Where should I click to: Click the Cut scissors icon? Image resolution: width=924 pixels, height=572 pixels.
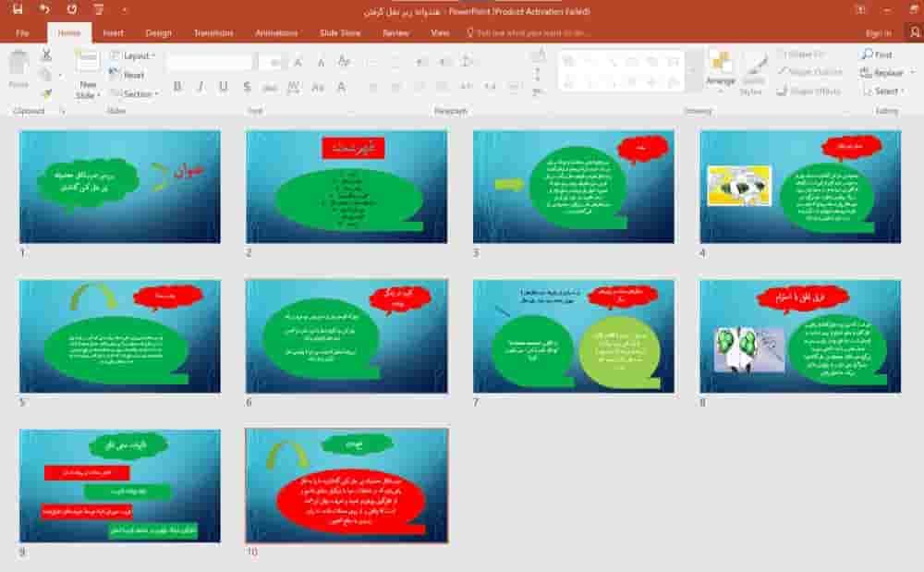pyautogui.click(x=46, y=55)
